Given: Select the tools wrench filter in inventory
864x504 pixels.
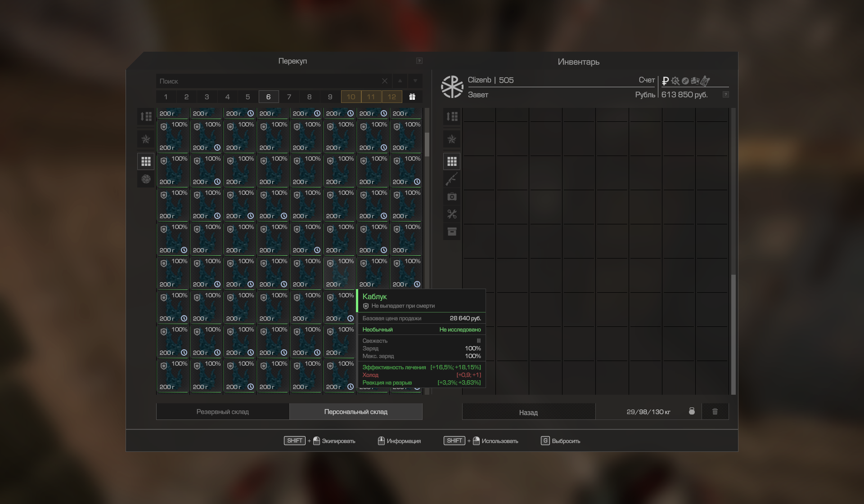Looking at the screenshot, I should 452,214.
